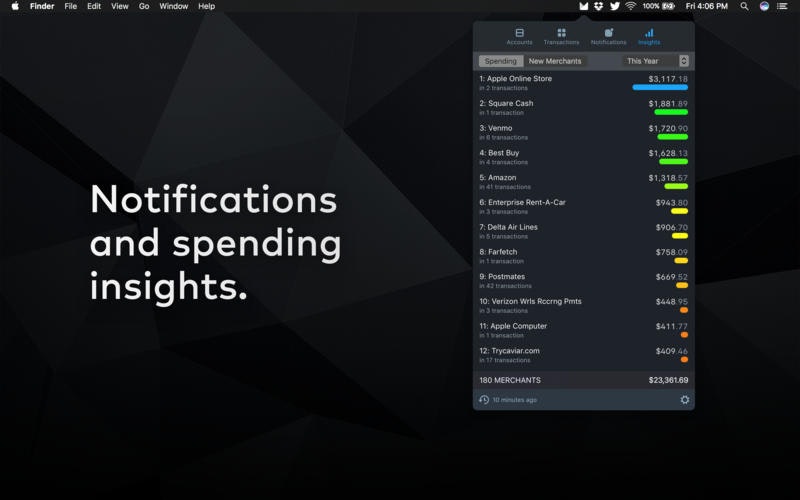Click the blue bar under $3,117.18
Screen dimensions: 800x500
[660, 87]
